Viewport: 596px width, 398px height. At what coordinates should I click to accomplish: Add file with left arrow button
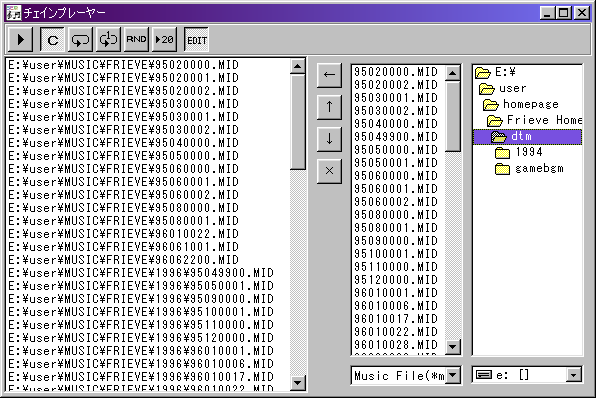(x=329, y=75)
